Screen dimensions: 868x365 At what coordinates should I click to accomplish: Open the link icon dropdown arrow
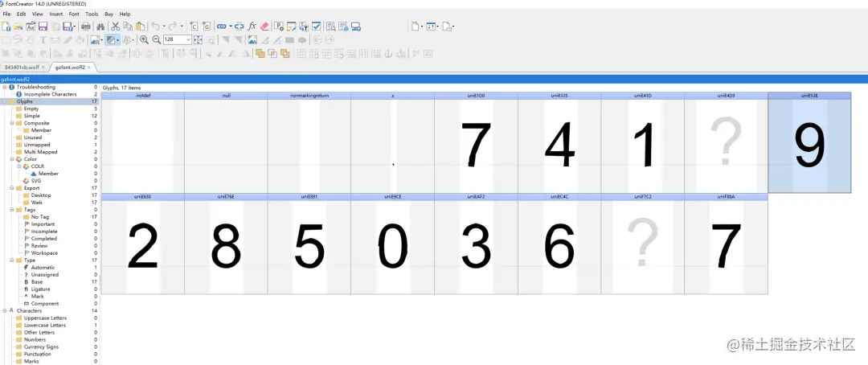click(x=231, y=26)
